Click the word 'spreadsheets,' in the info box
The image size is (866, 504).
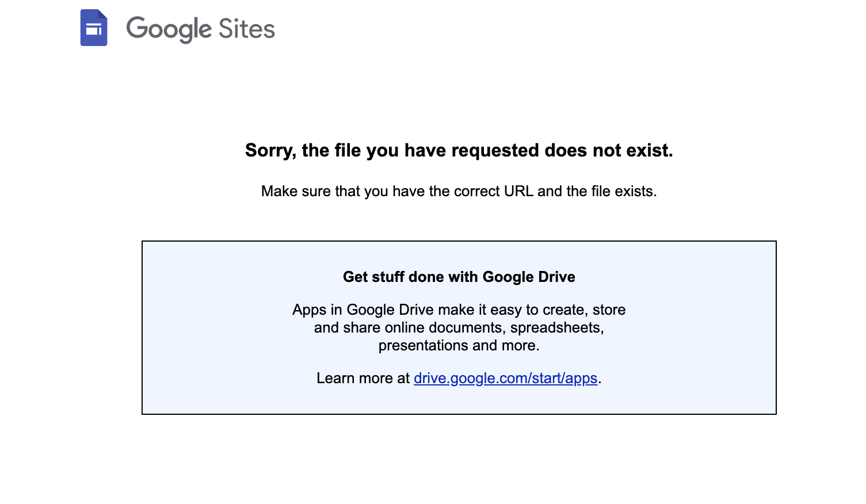coord(556,327)
